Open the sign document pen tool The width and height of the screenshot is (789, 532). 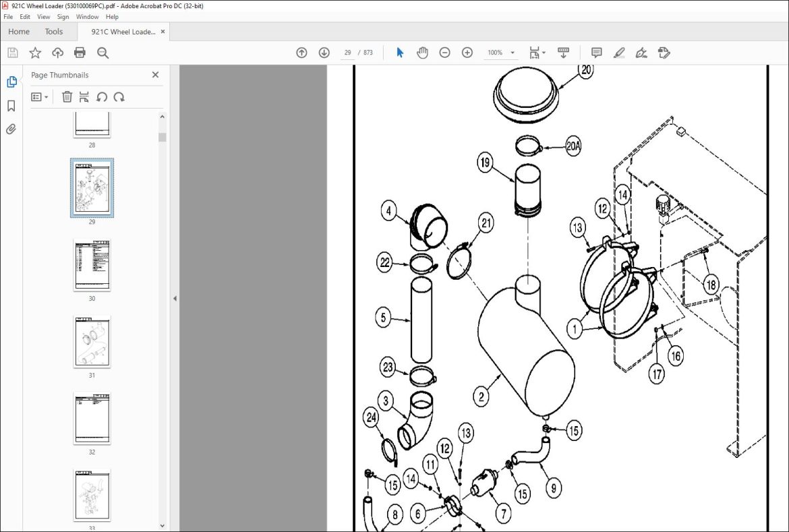click(x=641, y=53)
